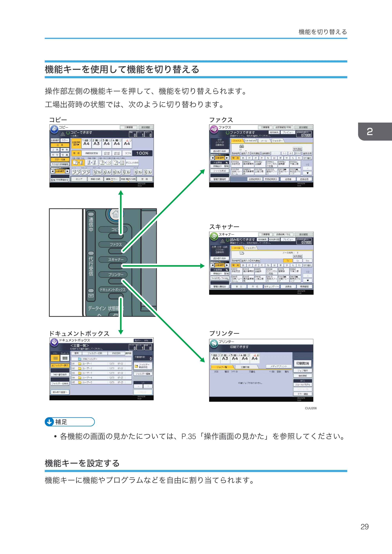Choose the combine 4 originals icon on the Copy screen
Image resolution: width=392 pixels, height=554 pixels.
[x=119, y=163]
